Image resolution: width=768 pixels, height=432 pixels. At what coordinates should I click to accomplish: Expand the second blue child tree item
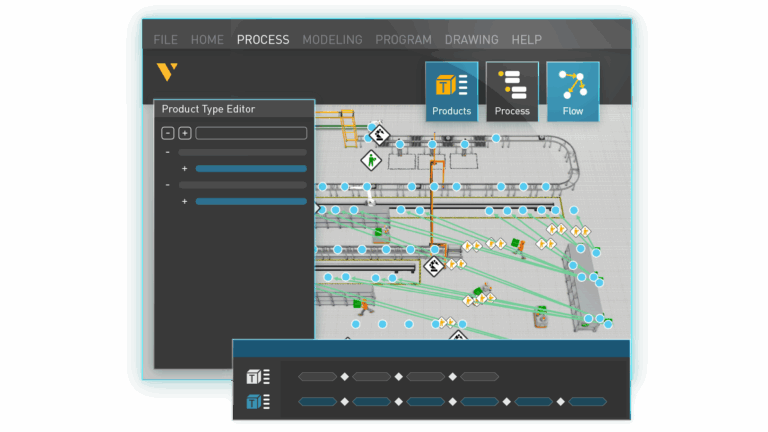click(x=185, y=202)
